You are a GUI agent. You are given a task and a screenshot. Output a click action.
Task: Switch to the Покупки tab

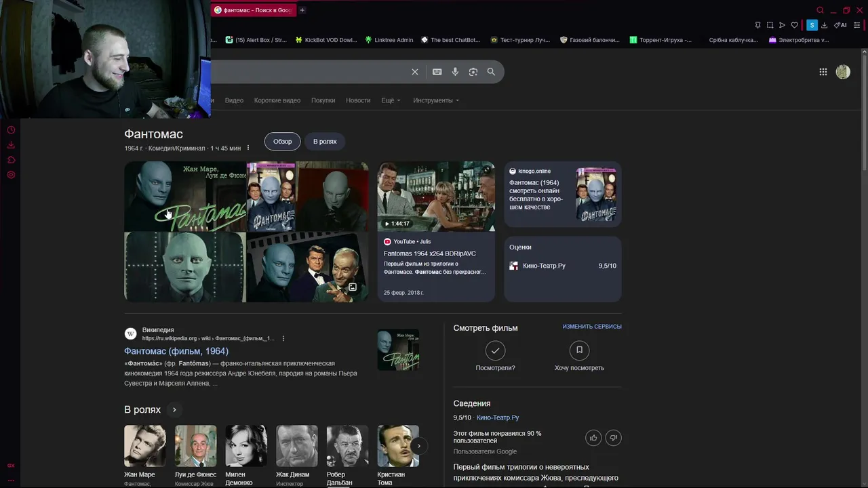pyautogui.click(x=323, y=100)
